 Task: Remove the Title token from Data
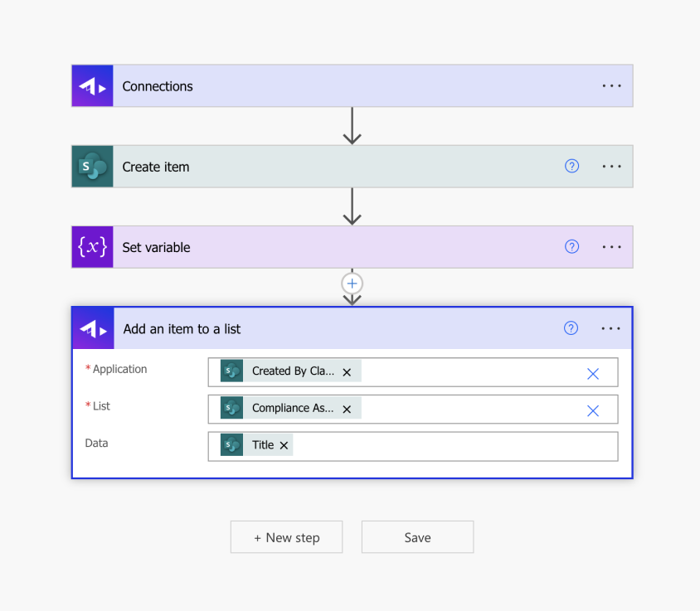(x=284, y=446)
